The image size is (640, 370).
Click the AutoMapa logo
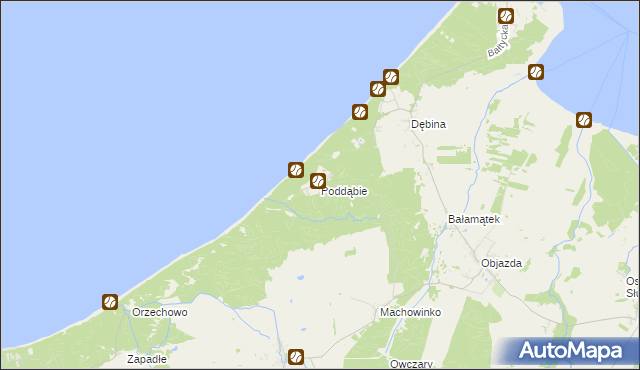[x=570, y=350]
